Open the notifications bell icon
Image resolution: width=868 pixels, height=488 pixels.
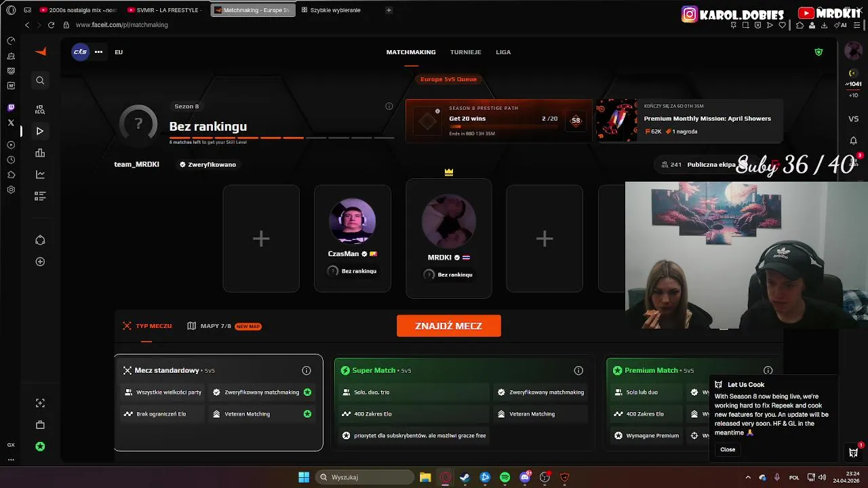pos(853,140)
